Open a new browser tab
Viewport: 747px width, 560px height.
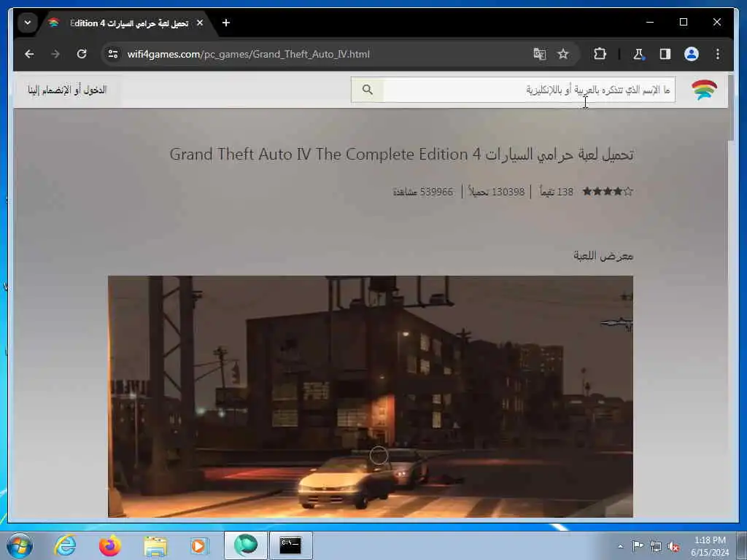[226, 23]
